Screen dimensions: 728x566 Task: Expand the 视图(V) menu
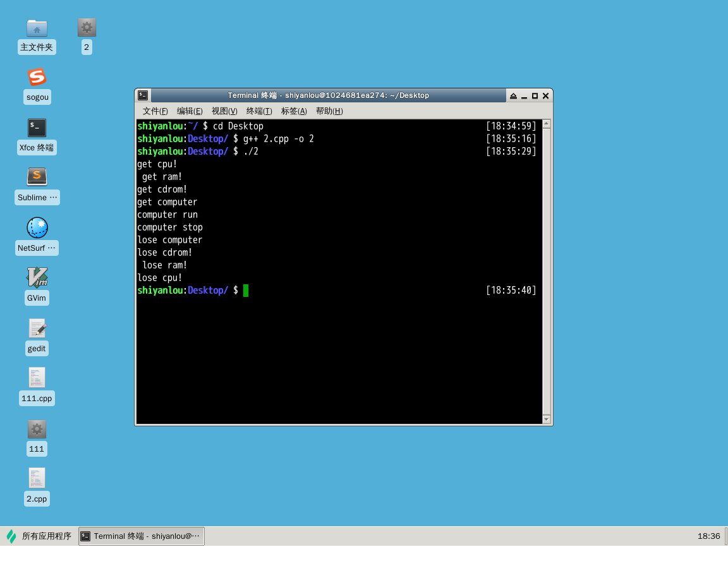(x=224, y=111)
